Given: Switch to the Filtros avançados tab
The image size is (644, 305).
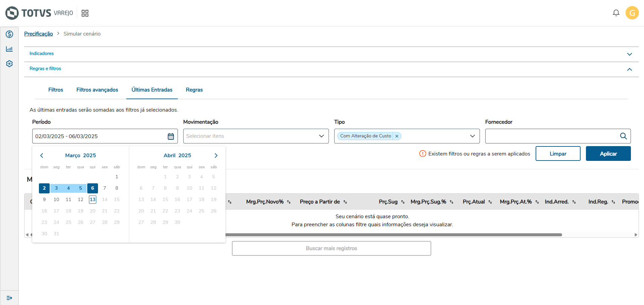Looking at the screenshot, I should (97, 90).
